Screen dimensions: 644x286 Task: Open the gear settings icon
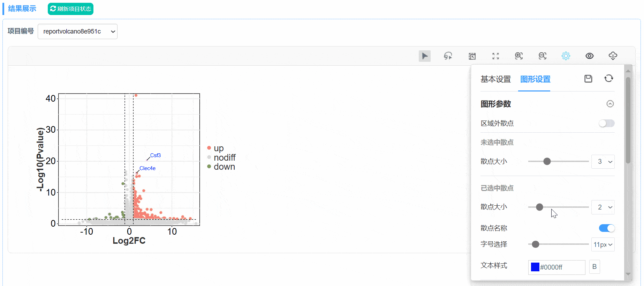click(566, 56)
